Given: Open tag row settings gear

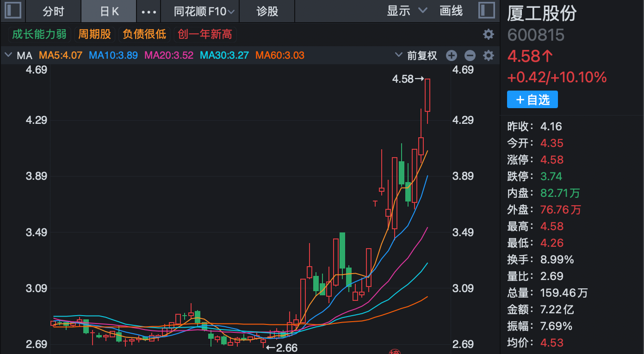Looking at the screenshot, I should pos(489,34).
